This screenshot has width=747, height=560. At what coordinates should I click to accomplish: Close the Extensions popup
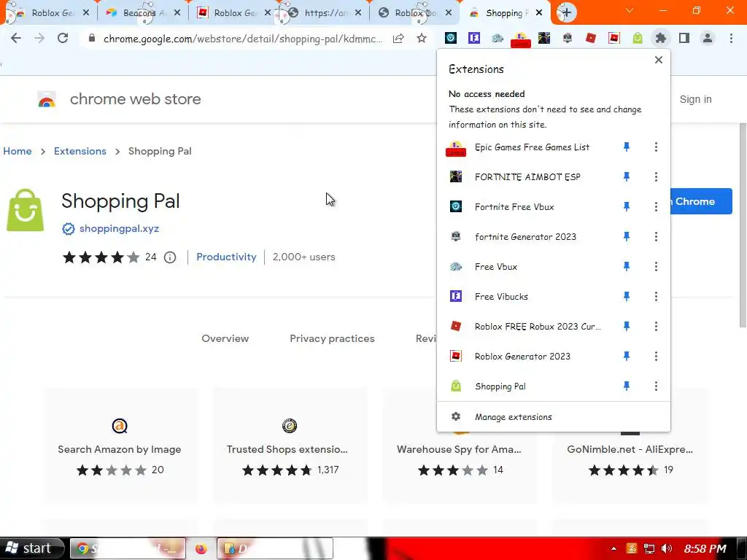coord(659,60)
